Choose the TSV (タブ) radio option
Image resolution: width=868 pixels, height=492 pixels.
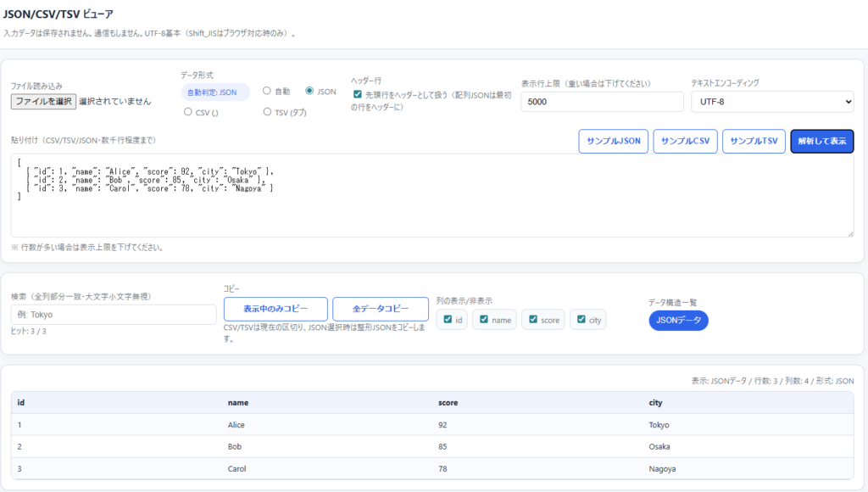coord(267,112)
